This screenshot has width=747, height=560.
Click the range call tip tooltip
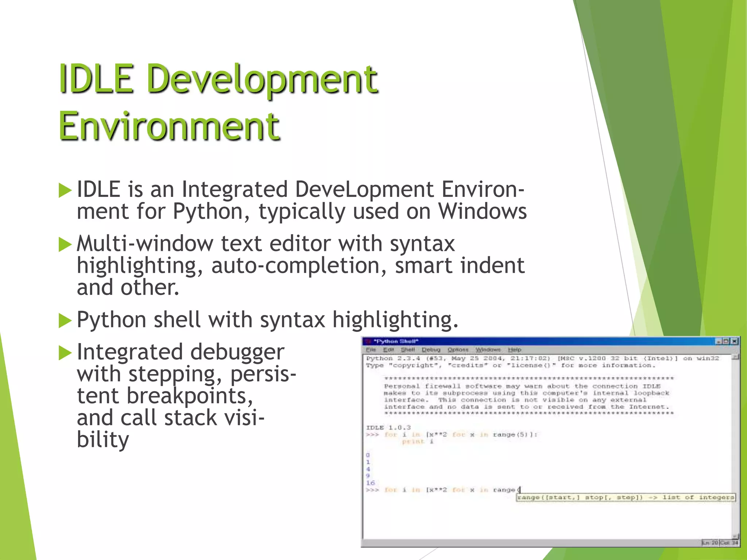click(x=626, y=497)
